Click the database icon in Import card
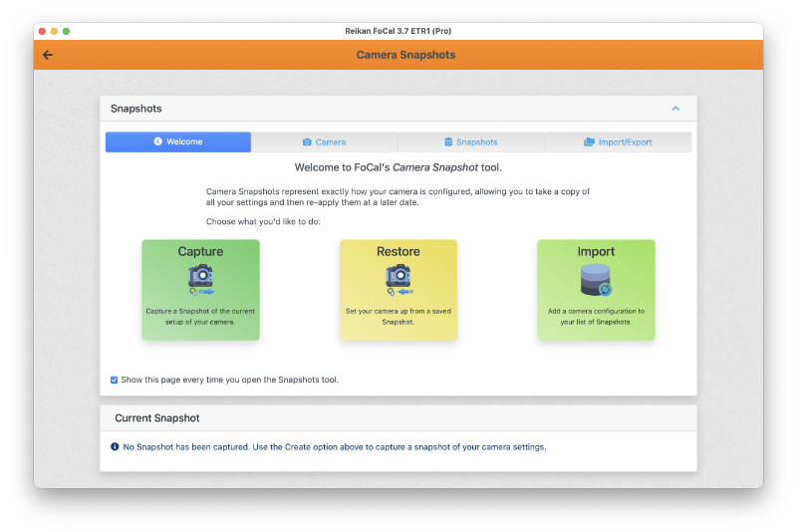Screen dimensions: 797x532 click(x=596, y=280)
